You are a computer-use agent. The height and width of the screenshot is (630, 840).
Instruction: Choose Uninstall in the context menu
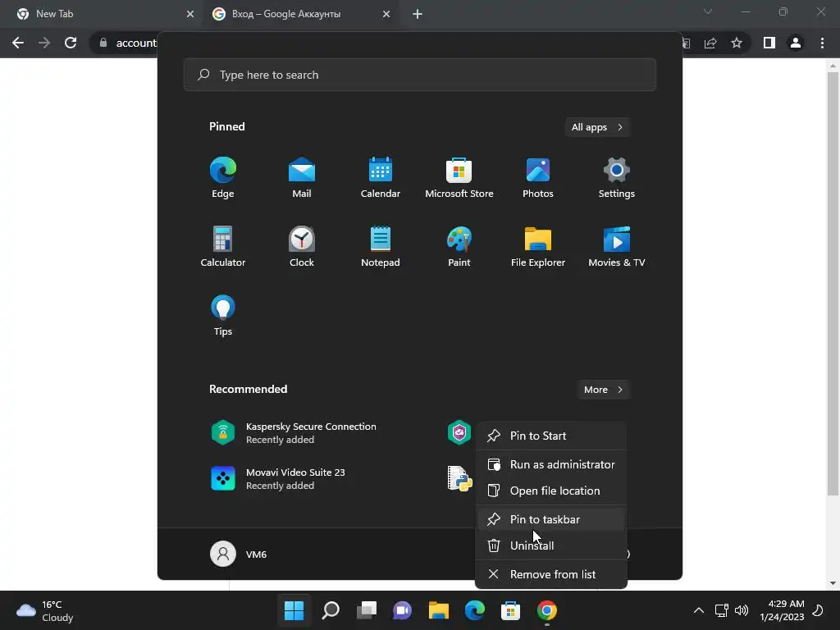tap(551, 546)
